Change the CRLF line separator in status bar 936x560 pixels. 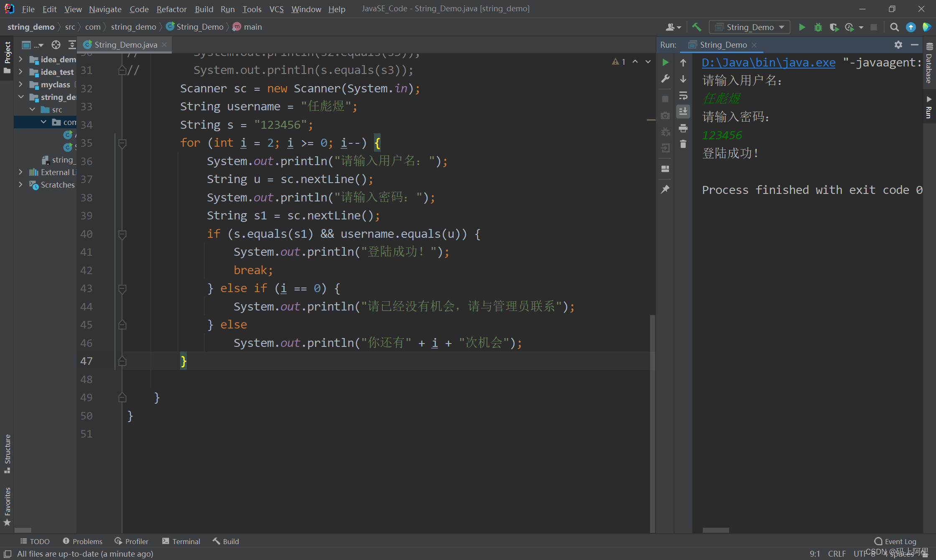point(837,553)
